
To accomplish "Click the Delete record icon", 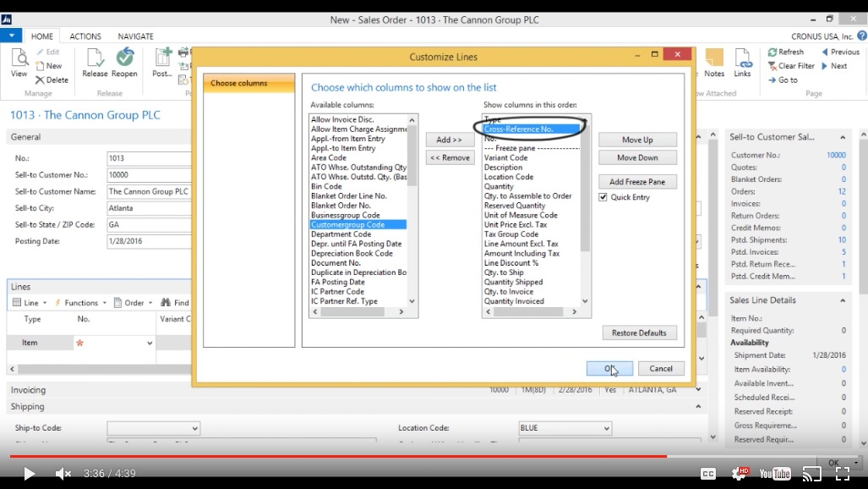I will (x=52, y=80).
